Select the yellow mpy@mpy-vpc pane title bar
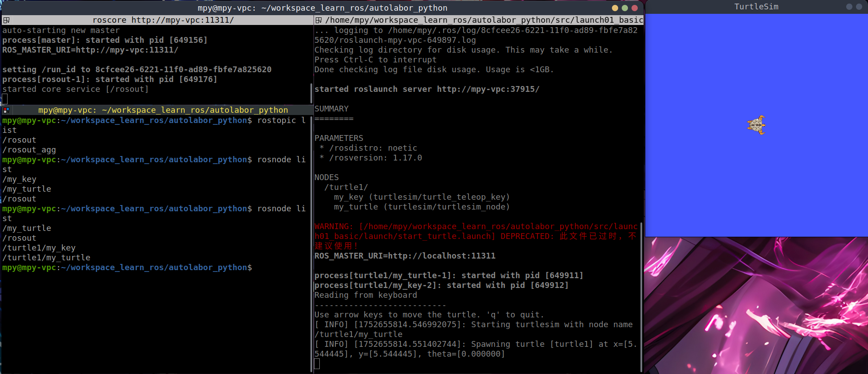Image resolution: width=868 pixels, height=374 pixels. pos(163,110)
